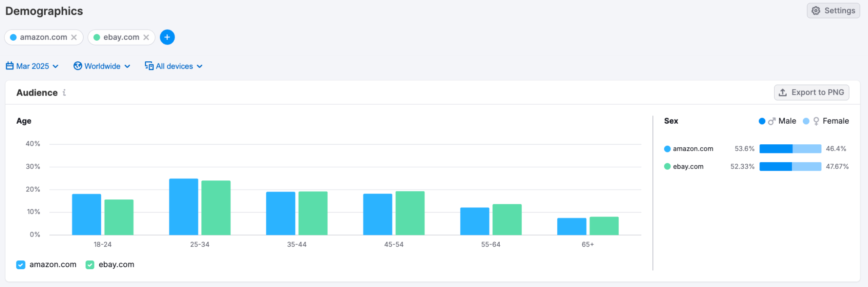Viewport: 868px width, 287px height.
Task: Click the Male legend symbol
Action: (x=772, y=121)
